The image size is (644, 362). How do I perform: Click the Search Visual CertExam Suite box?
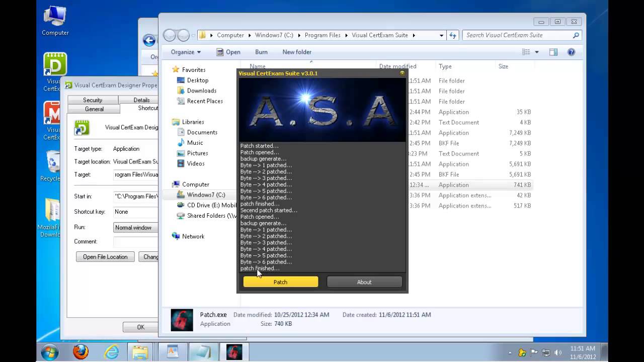[522, 35]
